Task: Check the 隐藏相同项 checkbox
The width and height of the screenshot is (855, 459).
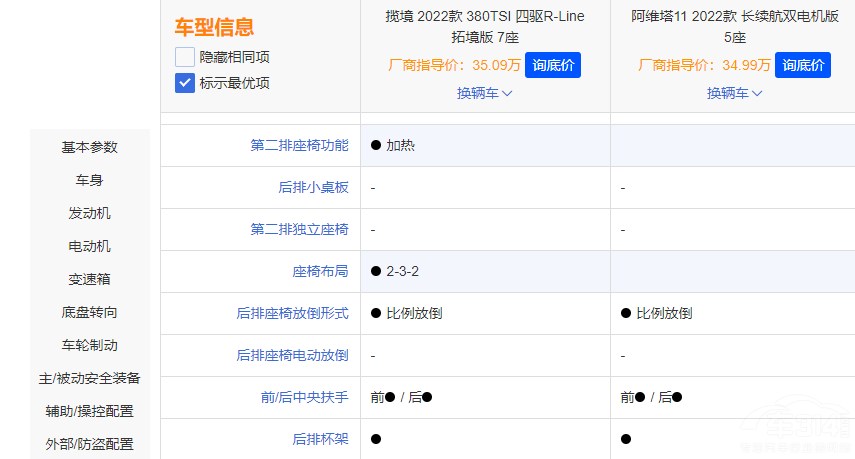Action: 185,57
